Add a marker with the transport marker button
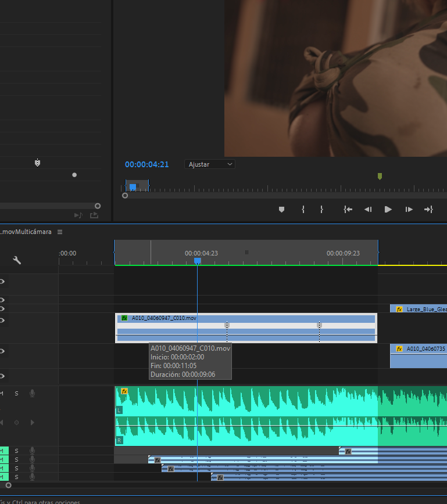 tap(281, 210)
